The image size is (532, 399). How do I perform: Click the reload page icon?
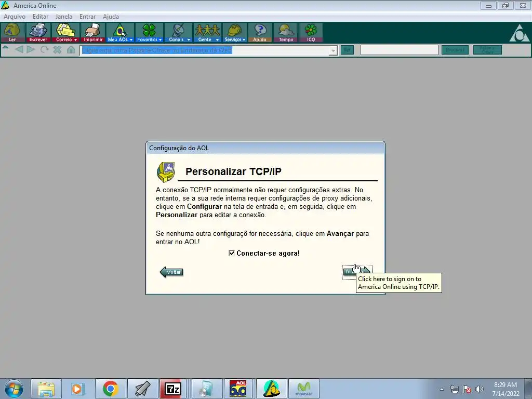click(x=44, y=49)
